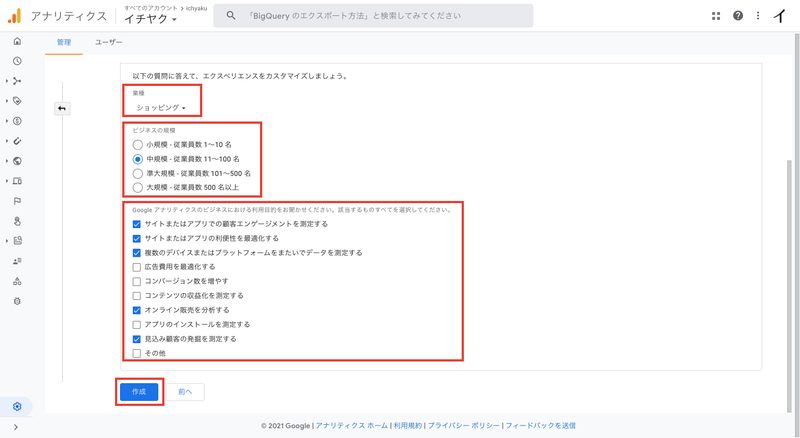Open the Tech devices icon
Viewport: 800px width, 438px height.
17,181
